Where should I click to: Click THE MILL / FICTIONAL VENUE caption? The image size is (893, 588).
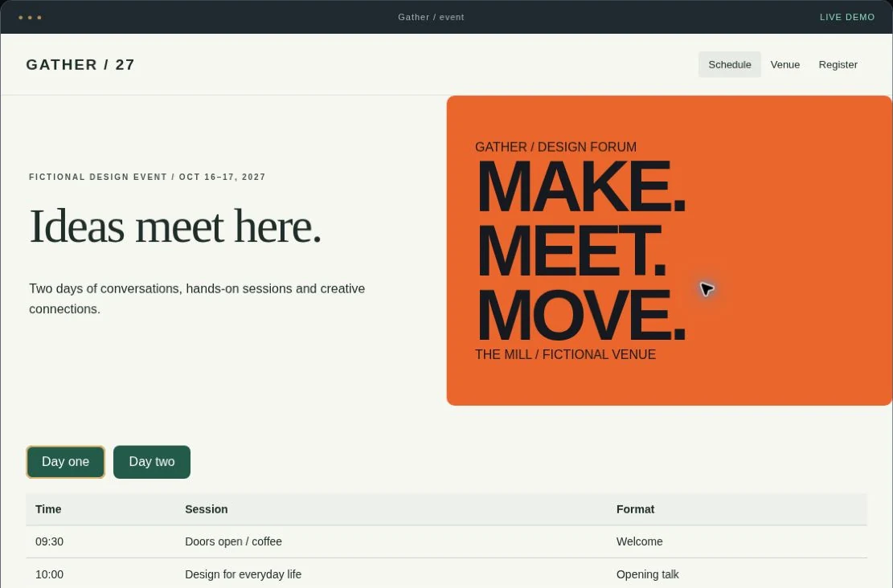tap(566, 354)
